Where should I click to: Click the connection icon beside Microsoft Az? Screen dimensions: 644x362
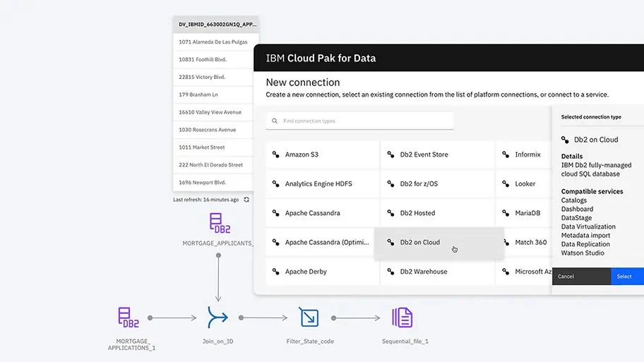tap(506, 271)
